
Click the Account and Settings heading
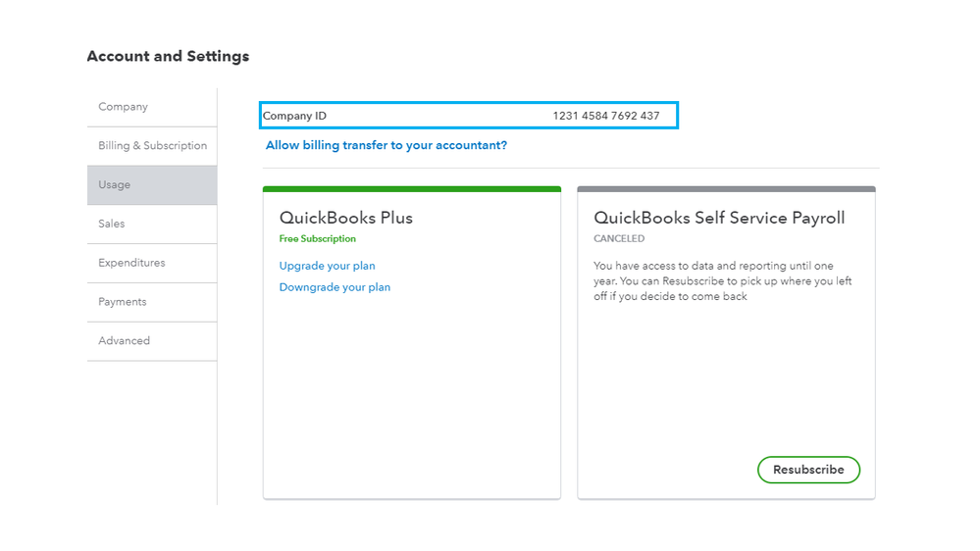click(x=168, y=56)
